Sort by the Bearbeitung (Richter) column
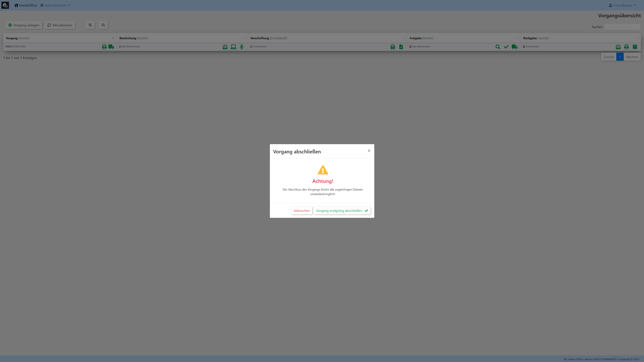This screenshot has width=644, height=362. [182, 38]
